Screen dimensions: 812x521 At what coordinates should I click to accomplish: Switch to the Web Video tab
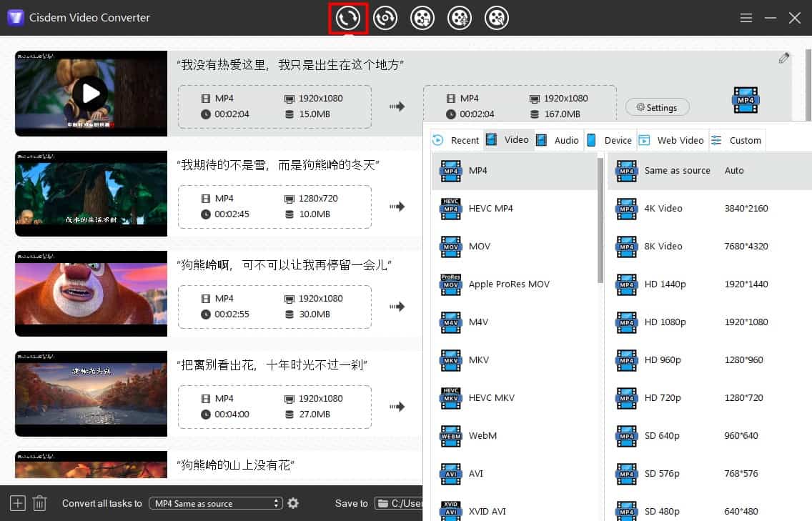(672, 140)
